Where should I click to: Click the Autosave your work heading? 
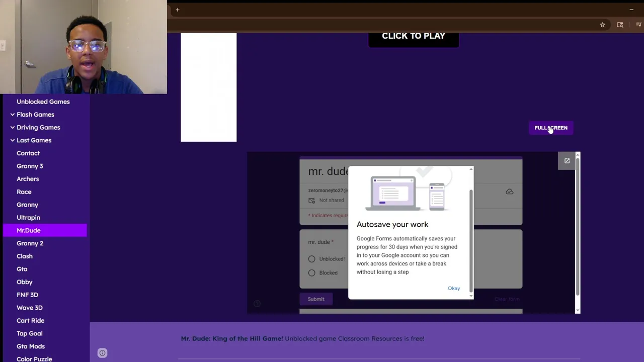[392, 224]
